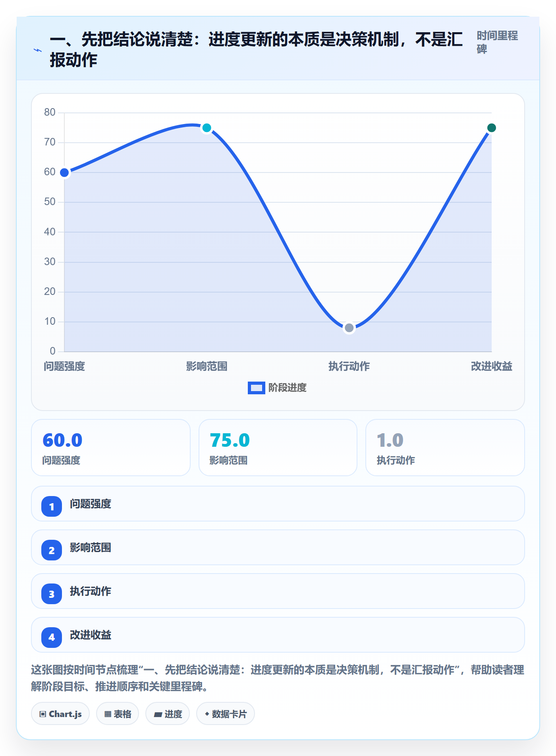Screen dimensions: 556x756
Task: Click the 时间里程碑 label in the header
Action: pos(497,43)
